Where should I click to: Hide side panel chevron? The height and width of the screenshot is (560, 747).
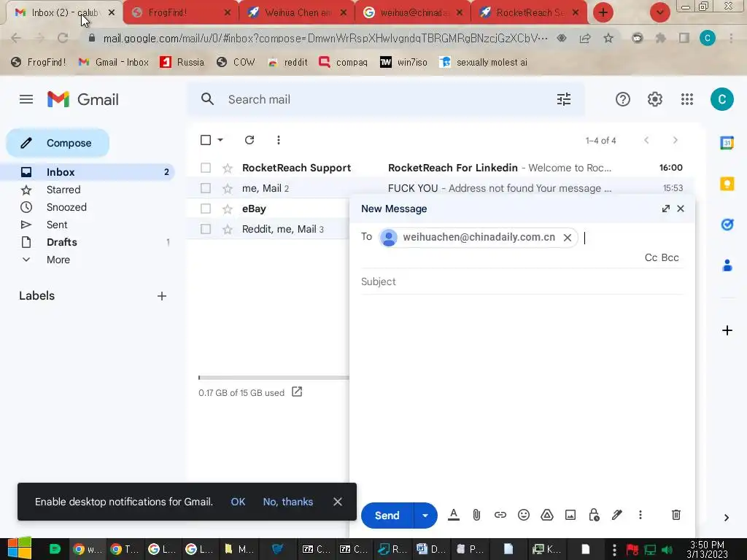(x=726, y=518)
